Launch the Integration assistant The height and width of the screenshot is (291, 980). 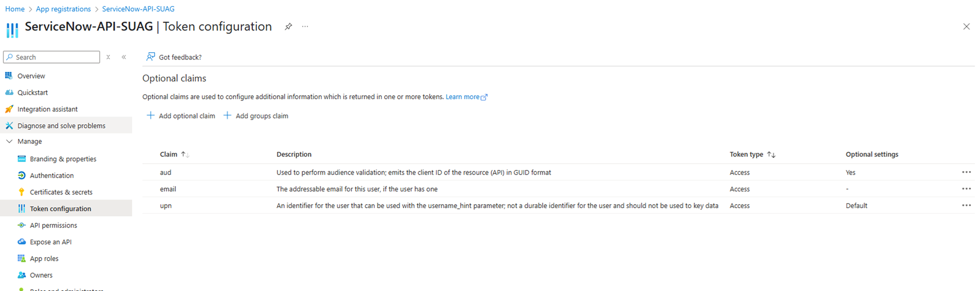[47, 109]
